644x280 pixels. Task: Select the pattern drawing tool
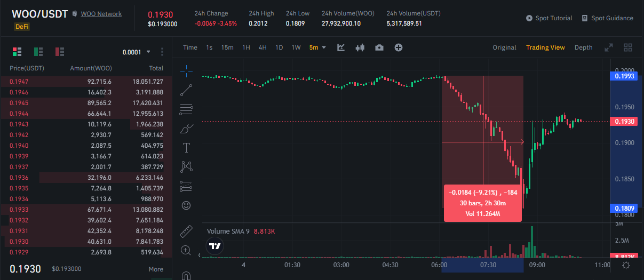pyautogui.click(x=186, y=166)
